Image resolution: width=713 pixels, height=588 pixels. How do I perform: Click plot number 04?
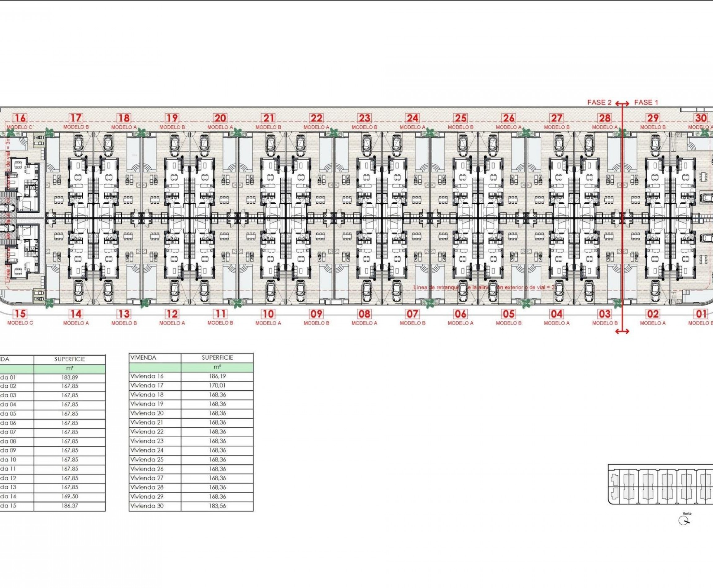[556, 313]
